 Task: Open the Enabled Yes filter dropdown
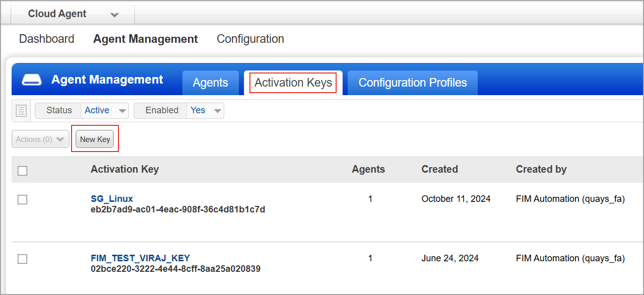[179, 110]
